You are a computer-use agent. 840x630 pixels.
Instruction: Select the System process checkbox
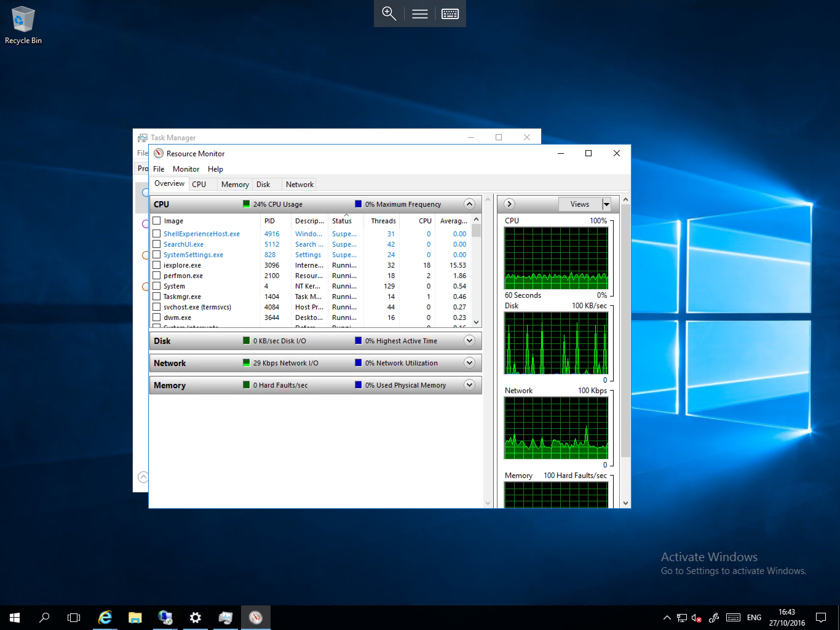coord(157,286)
